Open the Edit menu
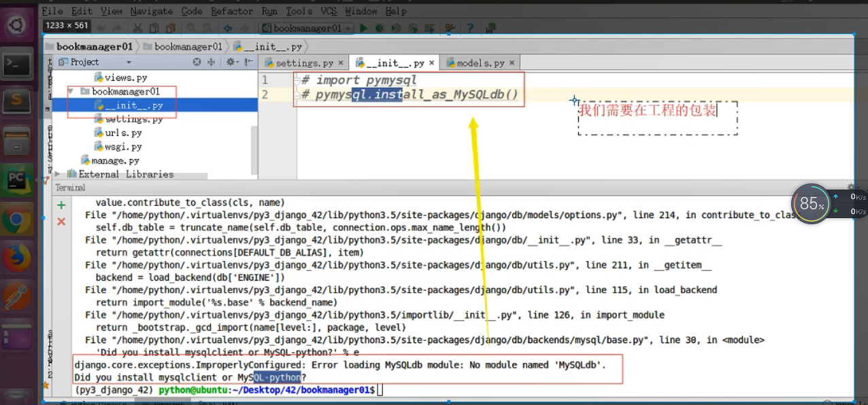Viewport: 868px width, 405px height. pyautogui.click(x=82, y=11)
